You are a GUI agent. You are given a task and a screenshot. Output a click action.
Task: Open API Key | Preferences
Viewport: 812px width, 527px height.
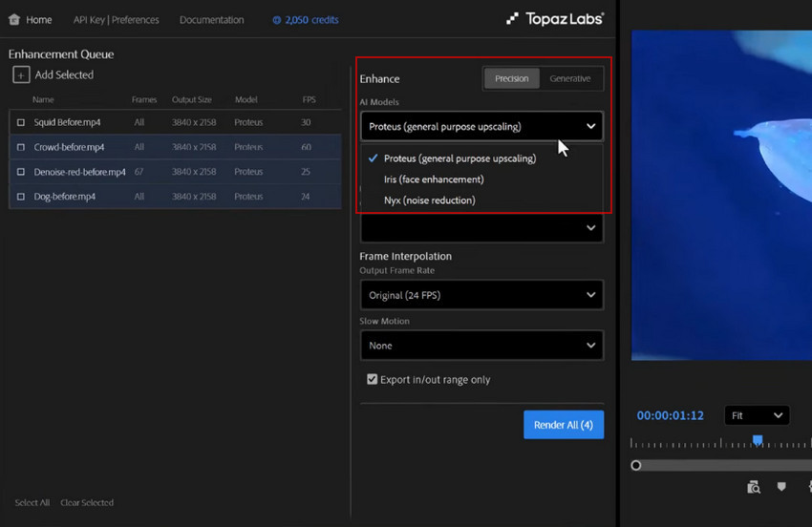(116, 20)
